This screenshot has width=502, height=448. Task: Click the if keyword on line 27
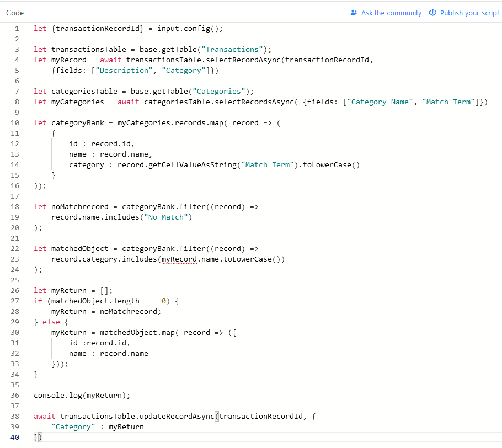click(38, 301)
